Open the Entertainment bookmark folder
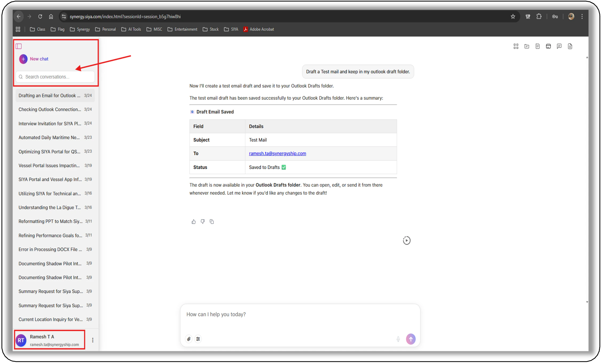 pyautogui.click(x=182, y=29)
